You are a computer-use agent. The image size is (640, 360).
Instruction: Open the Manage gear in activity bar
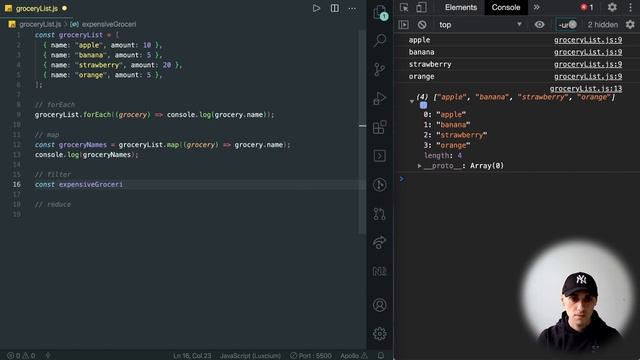tap(380, 333)
